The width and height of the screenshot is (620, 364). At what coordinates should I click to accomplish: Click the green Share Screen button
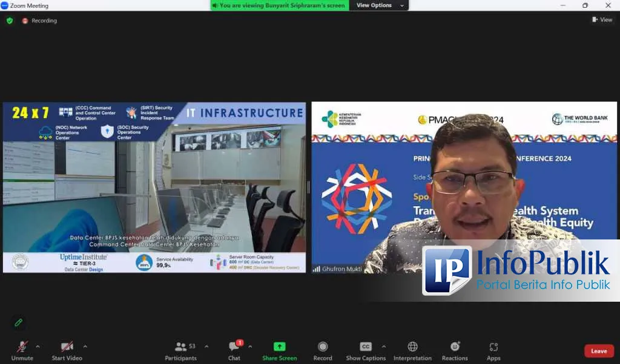coord(280,351)
